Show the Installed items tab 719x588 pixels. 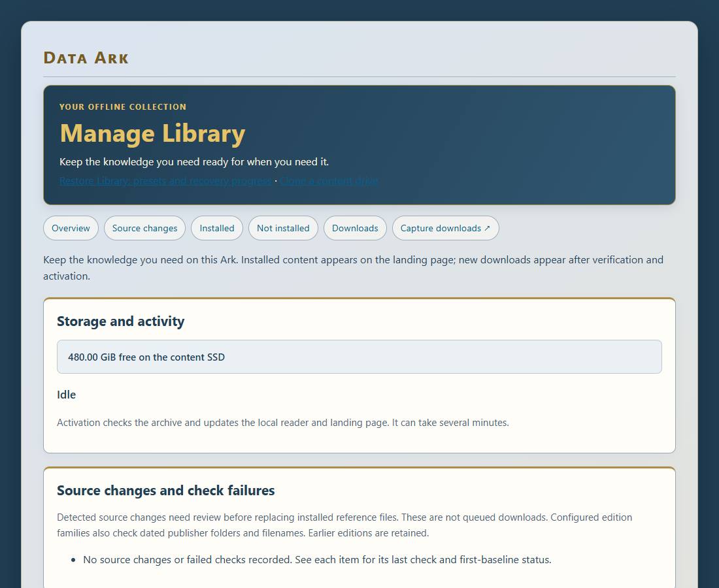click(217, 228)
